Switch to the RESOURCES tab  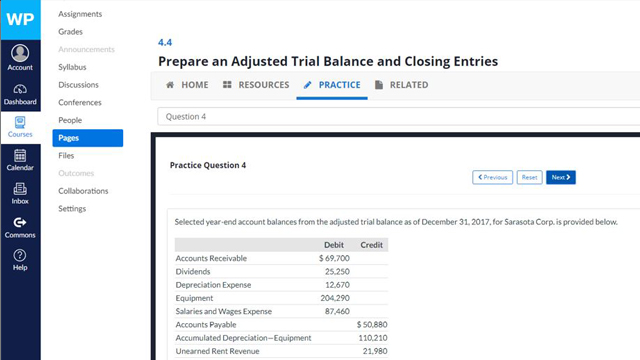tap(256, 85)
